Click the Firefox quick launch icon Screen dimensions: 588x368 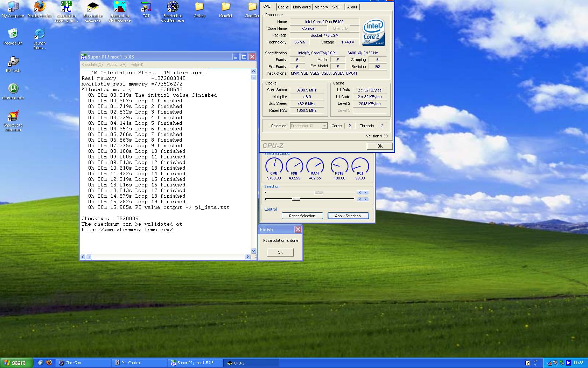(x=49, y=363)
